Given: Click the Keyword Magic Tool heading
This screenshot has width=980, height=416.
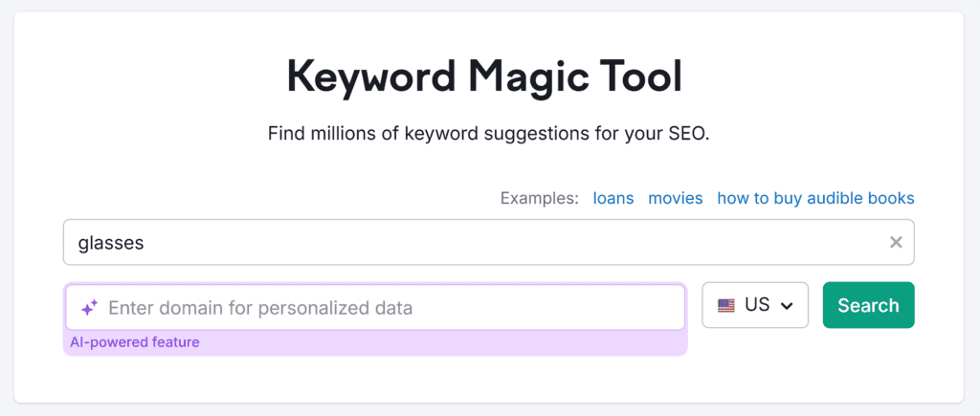Looking at the screenshot, I should [x=484, y=77].
